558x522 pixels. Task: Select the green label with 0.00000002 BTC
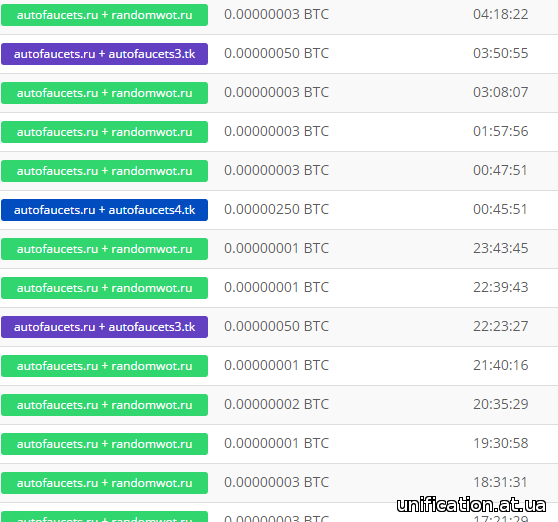point(104,405)
